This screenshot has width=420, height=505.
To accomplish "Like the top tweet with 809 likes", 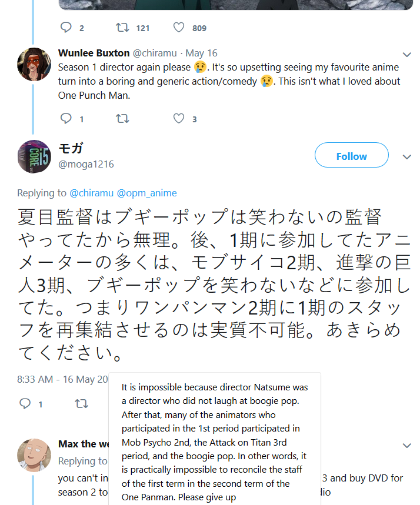I will 179,28.
